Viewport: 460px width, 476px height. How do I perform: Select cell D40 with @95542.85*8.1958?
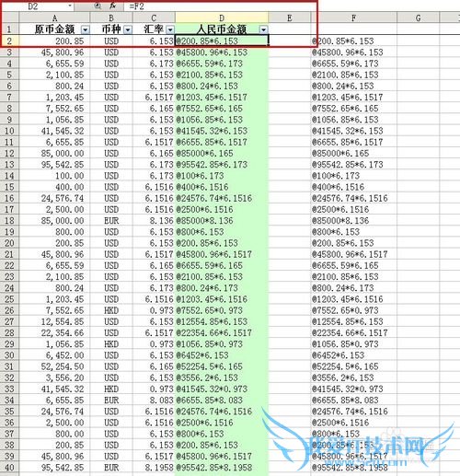point(222,468)
